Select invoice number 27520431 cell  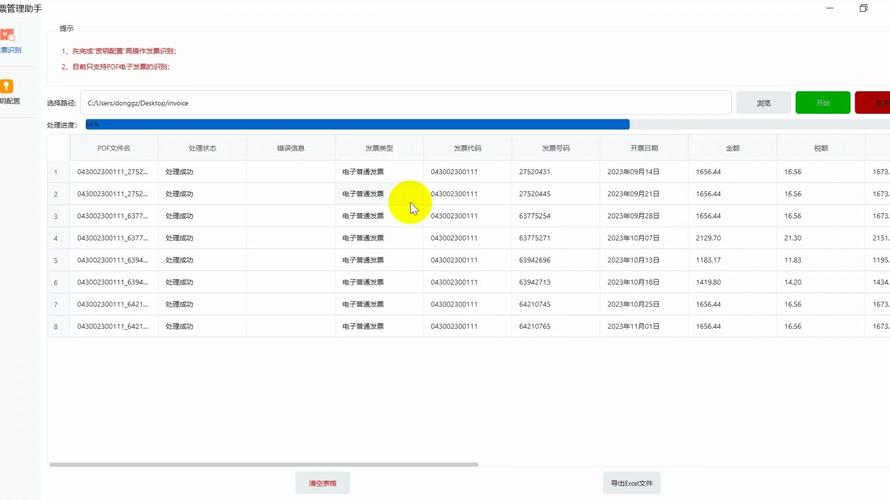(556, 171)
